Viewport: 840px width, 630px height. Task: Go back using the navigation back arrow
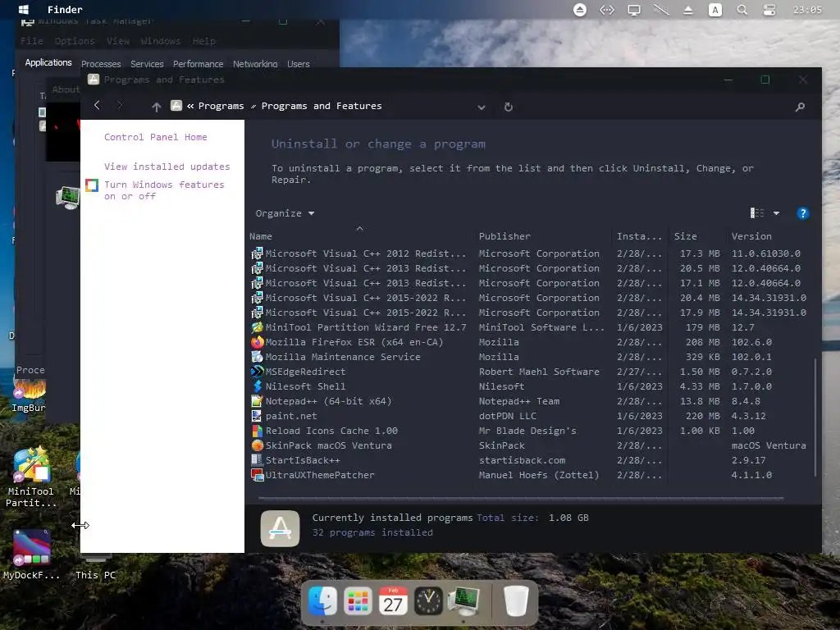97,106
